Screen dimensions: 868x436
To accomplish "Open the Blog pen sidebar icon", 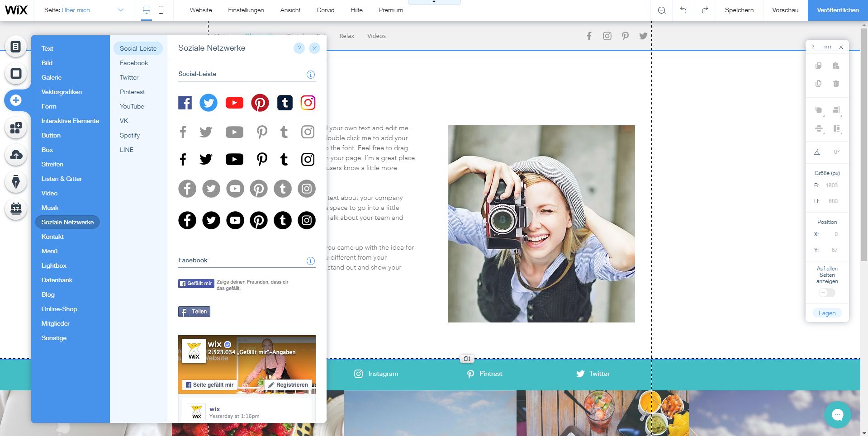I will (x=16, y=182).
